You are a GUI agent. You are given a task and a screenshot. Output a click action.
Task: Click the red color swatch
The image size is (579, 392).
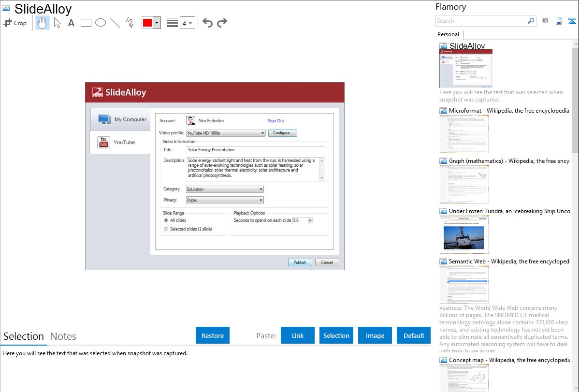[x=147, y=23]
